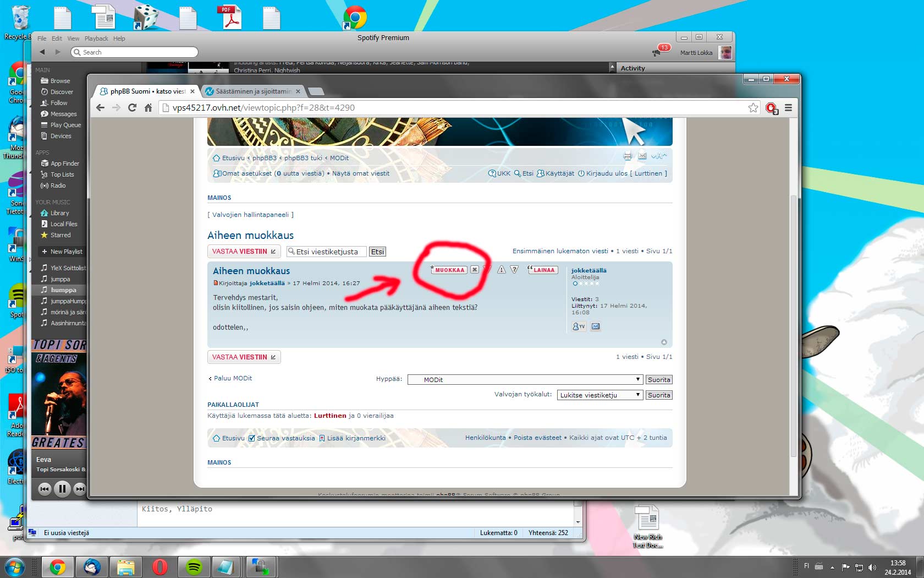Click the LAINAA quote button
The height and width of the screenshot is (578, 924).
click(543, 270)
